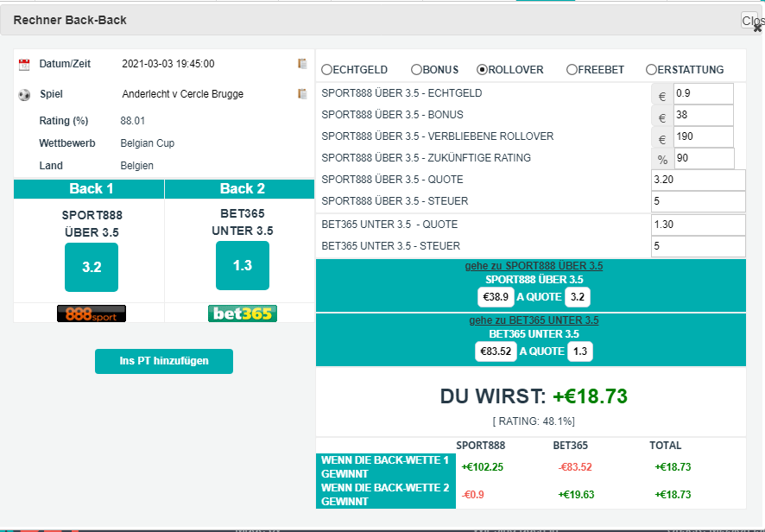Select the FREEBET radio option
This screenshot has width=765, height=532.
point(572,70)
